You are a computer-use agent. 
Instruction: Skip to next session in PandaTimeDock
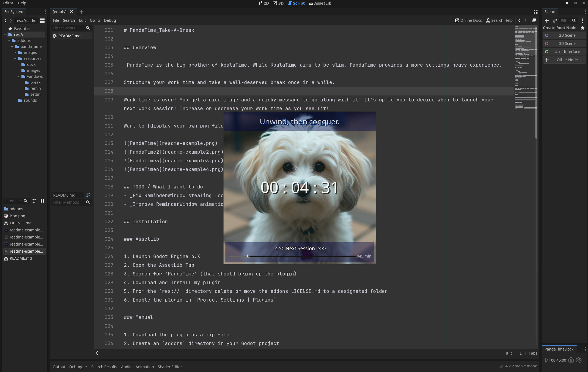(x=547, y=360)
